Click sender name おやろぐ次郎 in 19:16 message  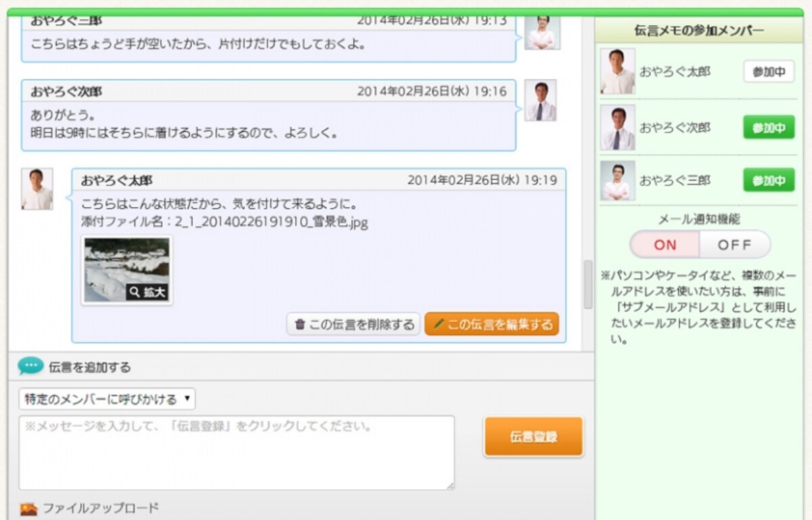pos(66,91)
